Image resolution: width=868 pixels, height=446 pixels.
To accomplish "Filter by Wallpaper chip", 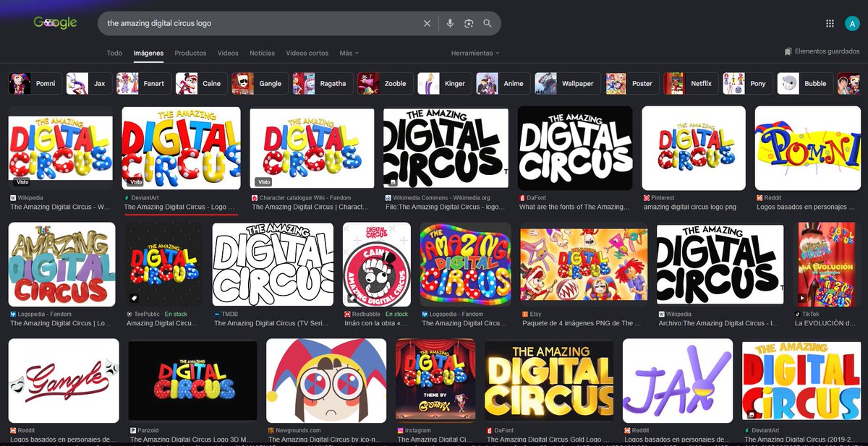I will point(567,83).
